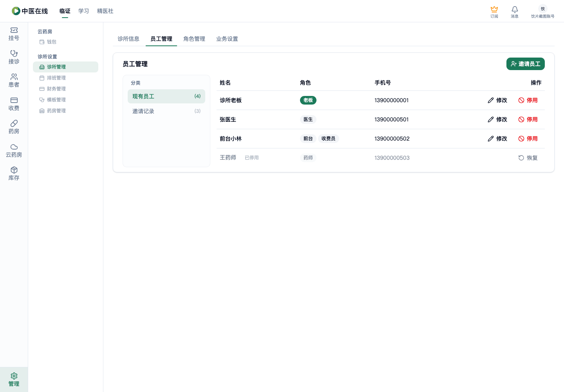Select 诊所管理 in the settings list

(x=65, y=67)
